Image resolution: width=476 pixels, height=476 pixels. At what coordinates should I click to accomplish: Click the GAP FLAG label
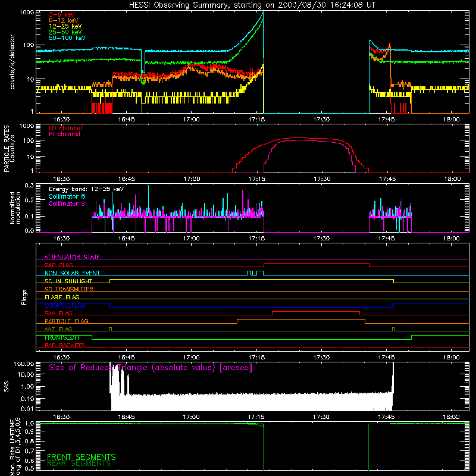58,265
